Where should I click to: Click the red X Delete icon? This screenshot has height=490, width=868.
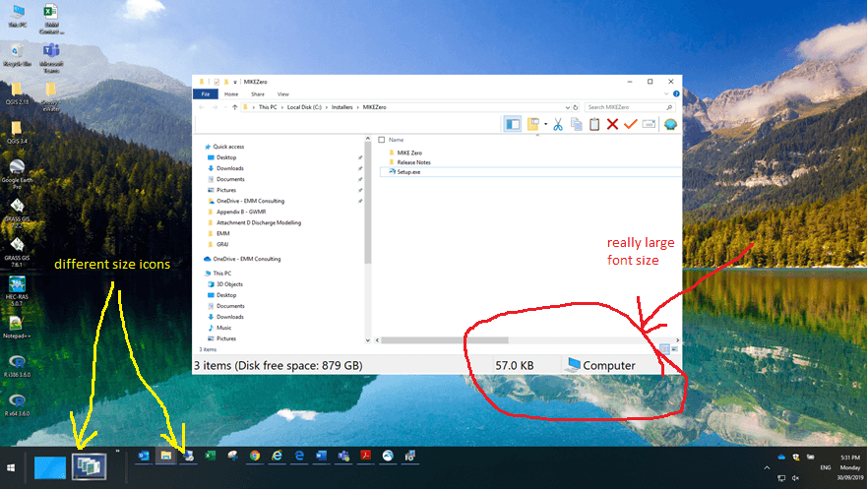point(612,124)
